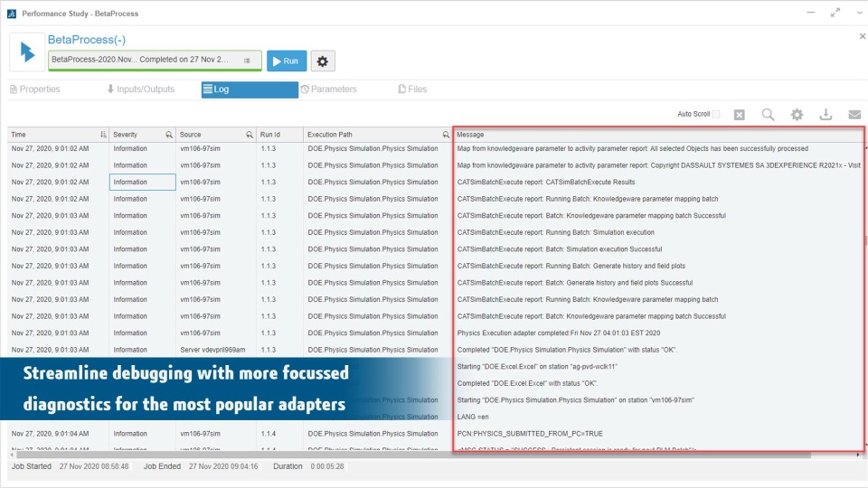Viewport: 868px width, 488px height.
Task: Open log search magnifier icon
Action: (768, 115)
